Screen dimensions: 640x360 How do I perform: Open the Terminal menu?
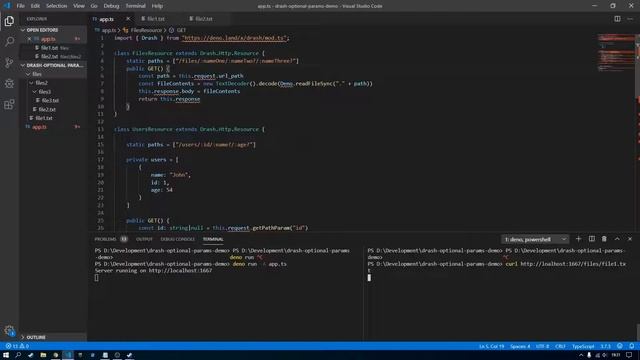click(136, 6)
